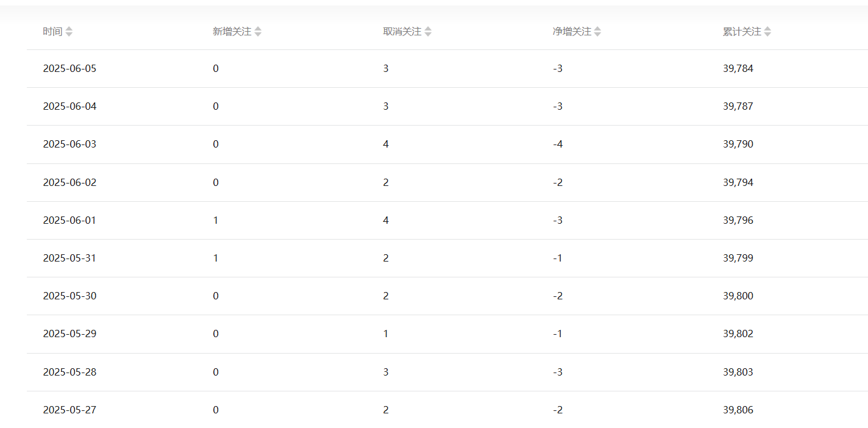
Task: Click cumulative value 39,806
Action: [738, 410]
